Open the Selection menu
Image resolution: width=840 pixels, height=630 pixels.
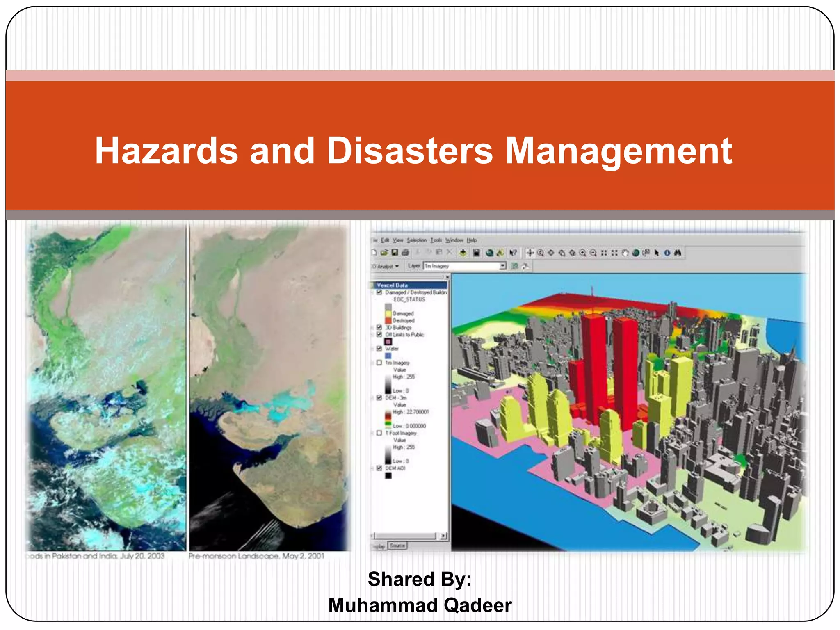click(x=417, y=240)
